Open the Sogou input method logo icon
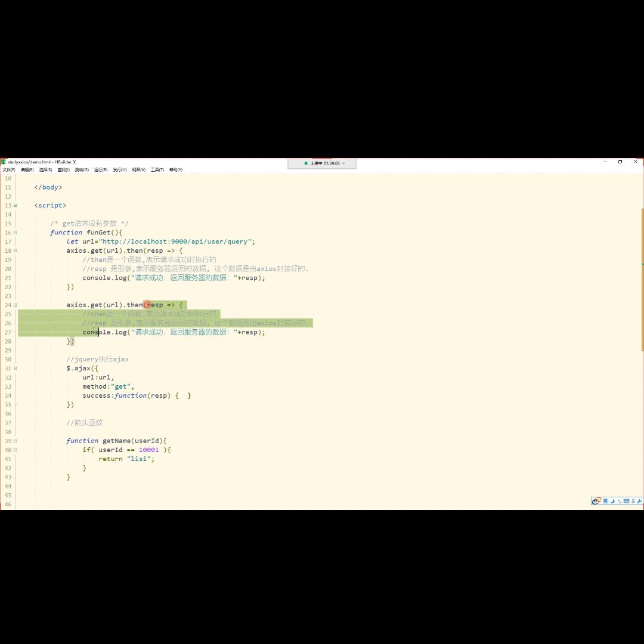644x644 pixels. (x=596, y=501)
